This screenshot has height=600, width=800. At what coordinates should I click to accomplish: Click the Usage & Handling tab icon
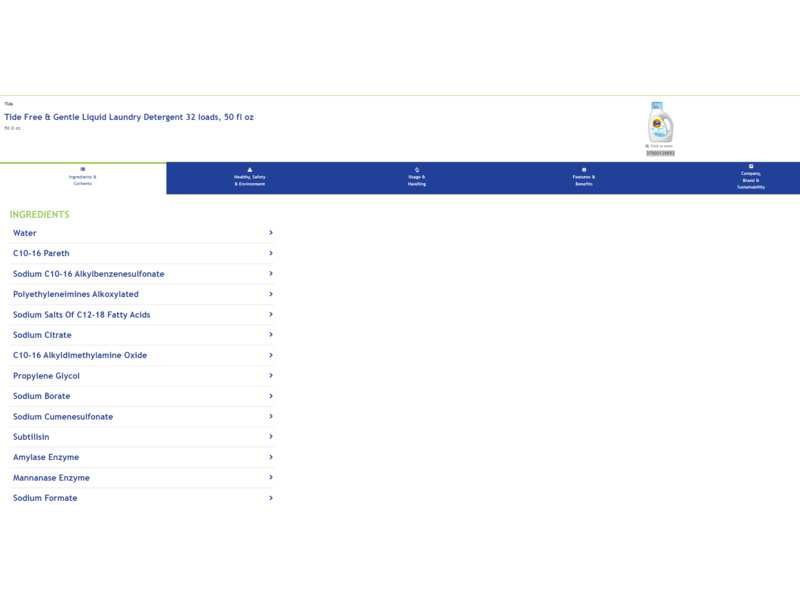coord(417,169)
